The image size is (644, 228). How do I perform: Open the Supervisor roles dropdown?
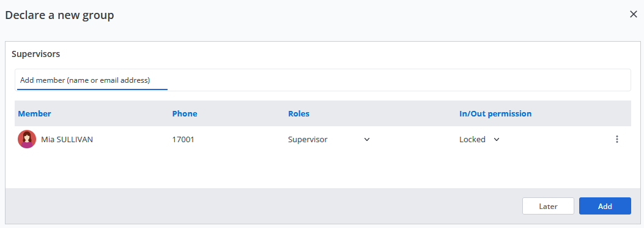329,140
